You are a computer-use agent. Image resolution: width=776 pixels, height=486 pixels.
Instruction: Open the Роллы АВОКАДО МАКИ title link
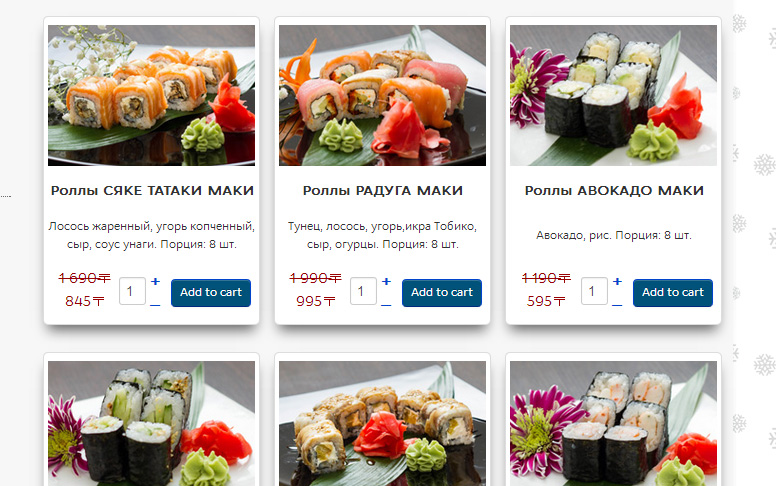coord(614,191)
